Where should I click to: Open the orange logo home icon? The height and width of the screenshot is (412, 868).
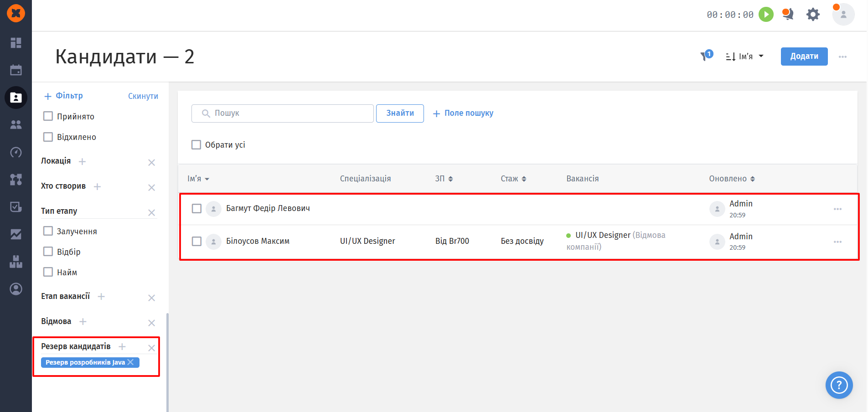pos(16,13)
